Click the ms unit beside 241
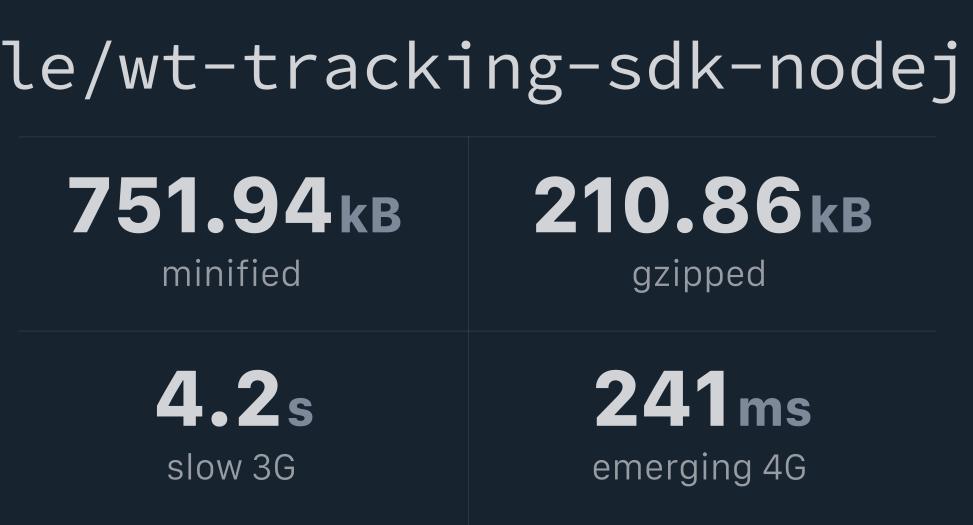 pos(774,410)
